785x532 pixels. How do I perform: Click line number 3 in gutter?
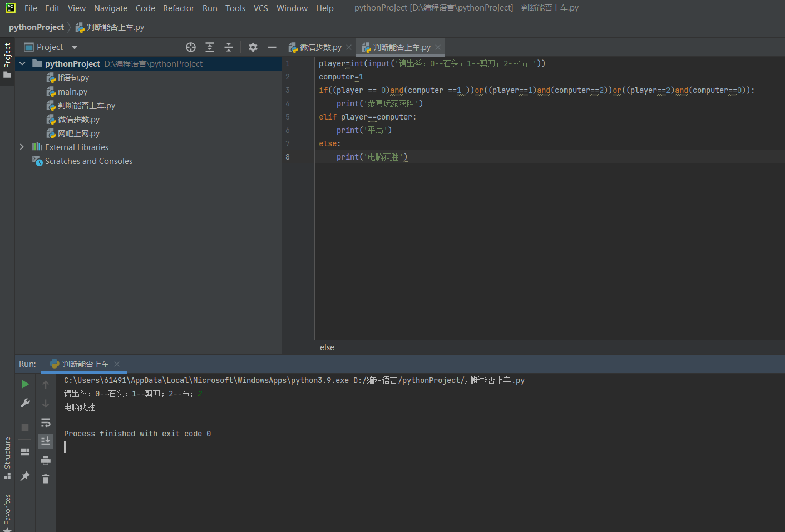pos(288,90)
